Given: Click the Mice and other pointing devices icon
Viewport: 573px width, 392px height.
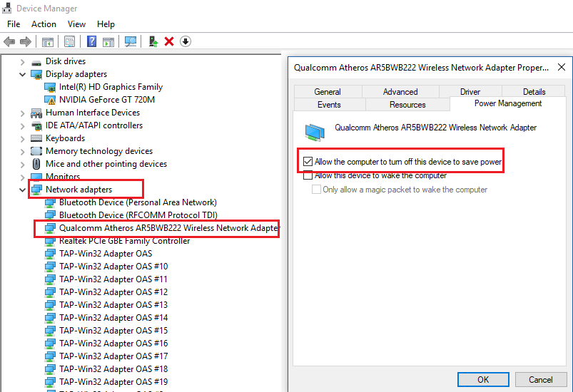Looking at the screenshot, I should (36, 164).
